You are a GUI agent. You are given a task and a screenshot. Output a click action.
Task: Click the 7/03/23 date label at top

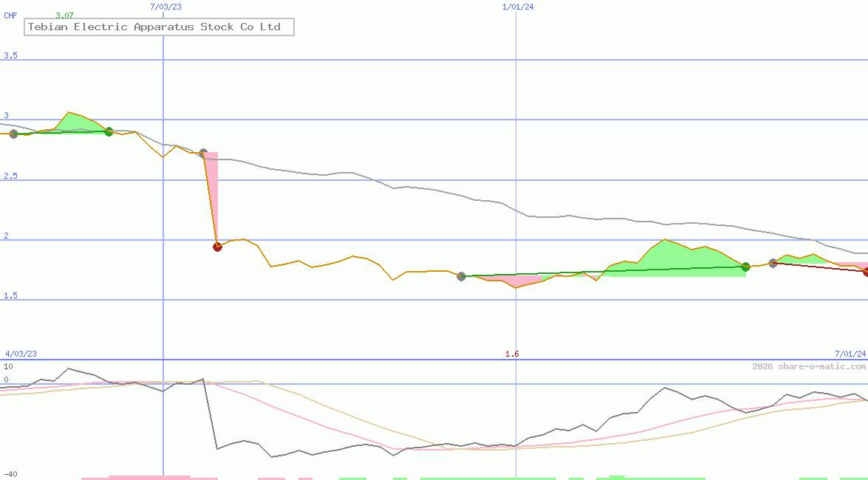165,7
